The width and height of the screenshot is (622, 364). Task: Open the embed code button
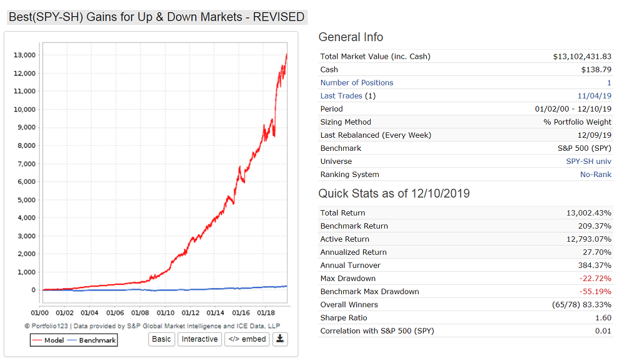(247, 339)
